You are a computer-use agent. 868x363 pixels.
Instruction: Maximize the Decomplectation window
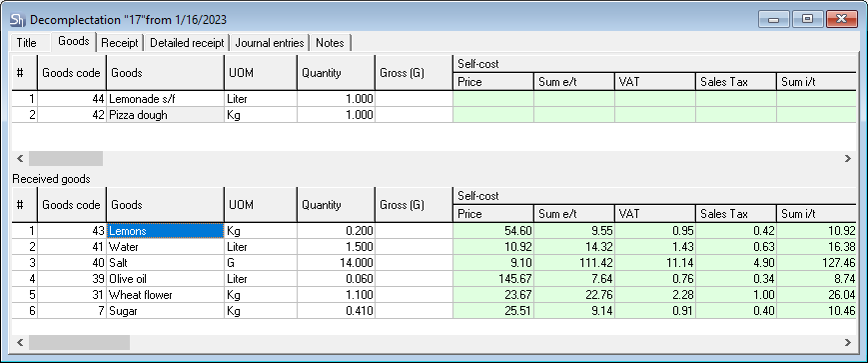pyautogui.click(x=808, y=19)
